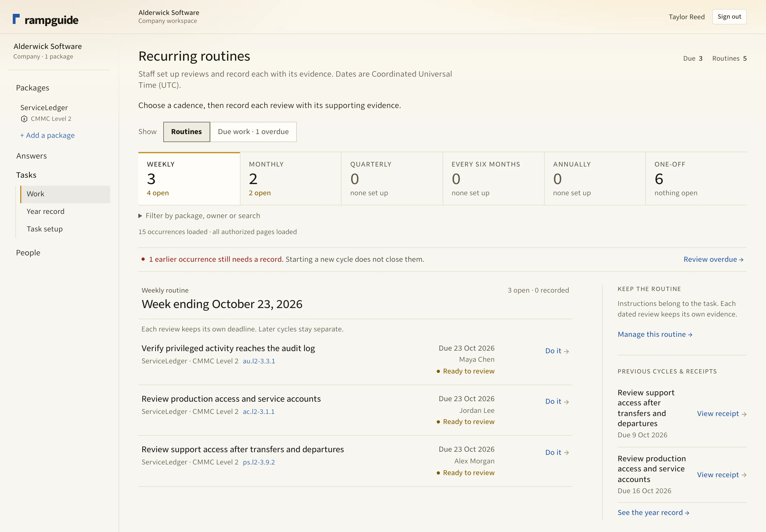The height and width of the screenshot is (532, 766).
Task: Click the Jordan Lee owner name
Action: click(x=477, y=411)
